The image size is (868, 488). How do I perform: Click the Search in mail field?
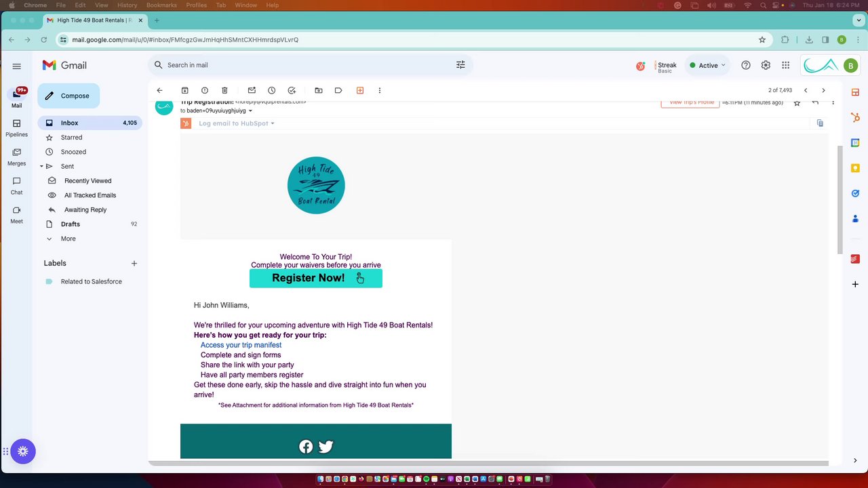tap(310, 65)
